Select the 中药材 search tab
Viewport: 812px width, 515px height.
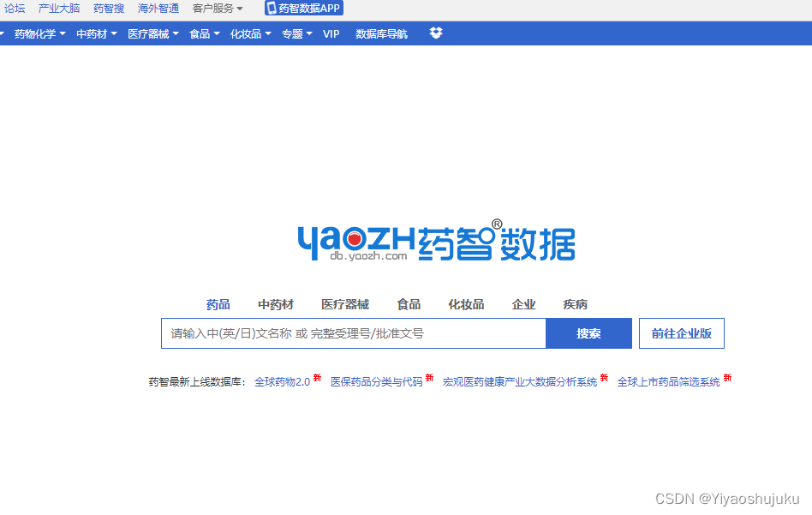(276, 304)
